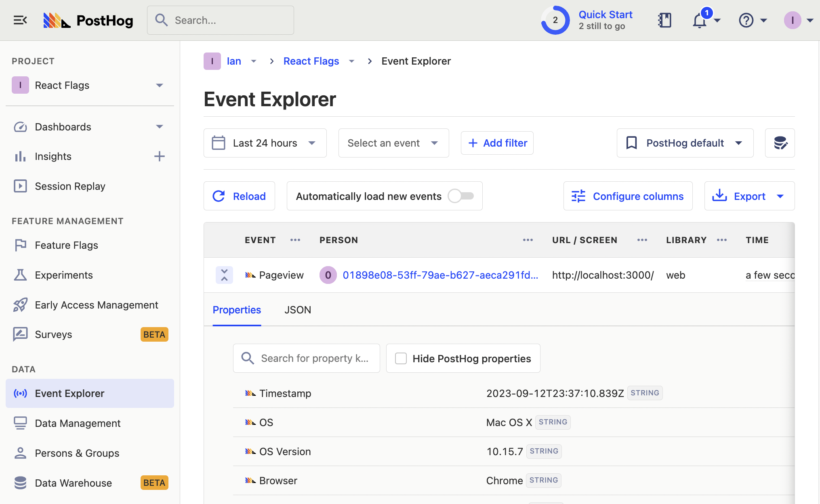Click the Early Access Management rocket icon

20,305
